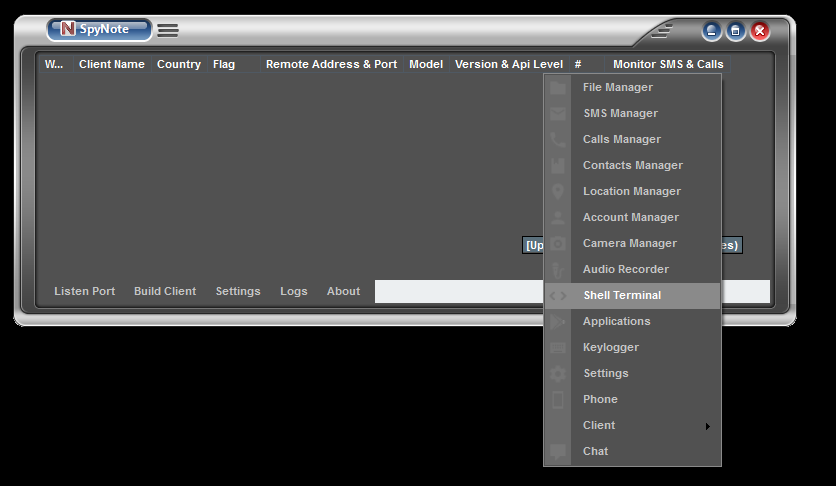This screenshot has height=486, width=836.
Task: Open Applications menu entry
Action: point(632,321)
